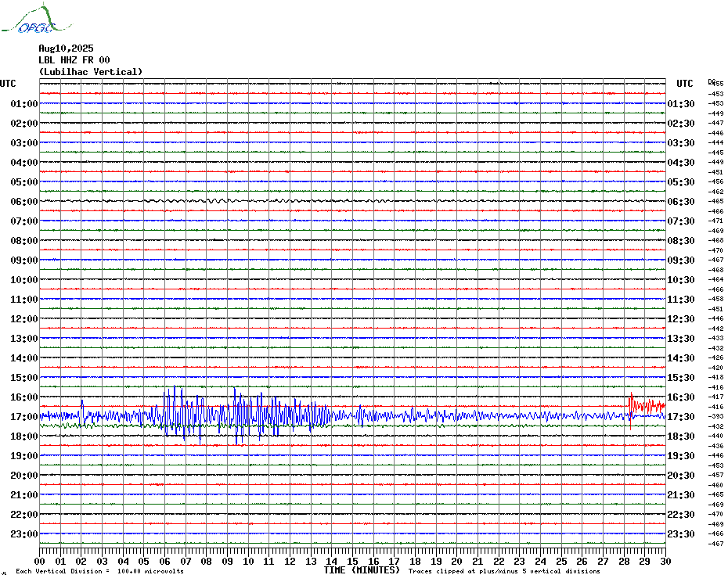Click the 22:30 half-hour label

click(x=681, y=514)
